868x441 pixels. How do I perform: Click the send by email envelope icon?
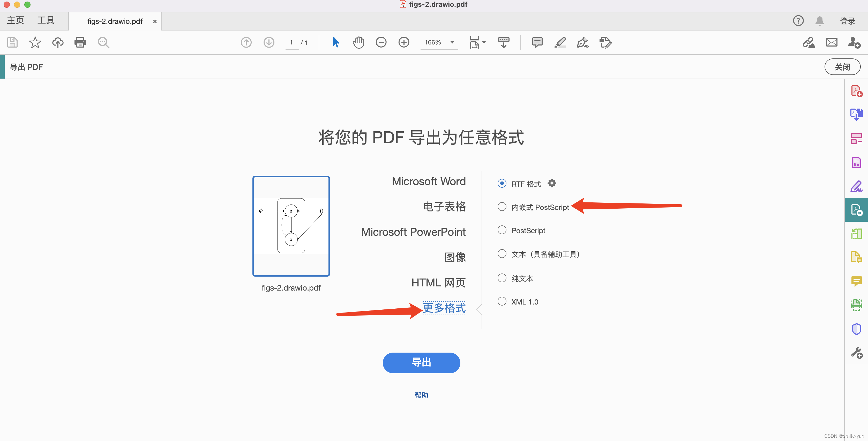pyautogui.click(x=831, y=42)
